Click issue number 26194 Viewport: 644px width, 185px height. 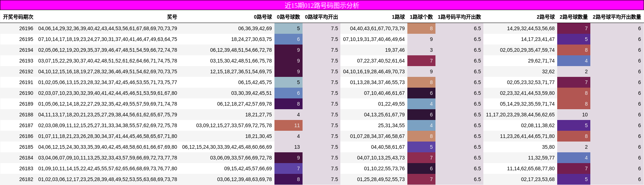coord(26,50)
